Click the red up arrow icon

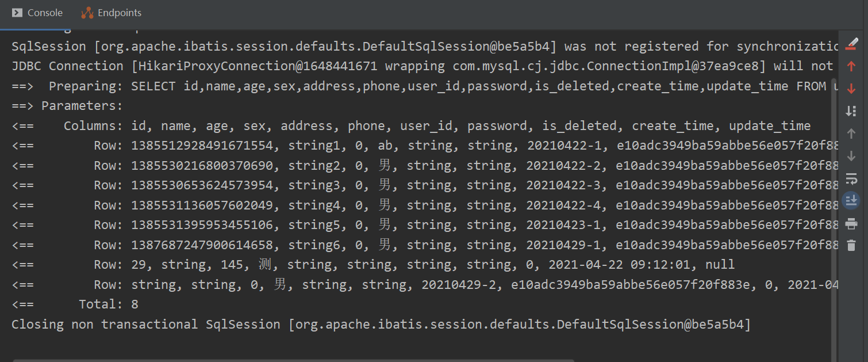[x=851, y=66]
